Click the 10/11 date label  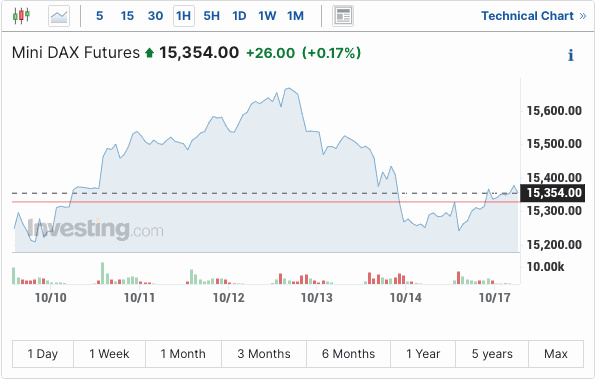tap(140, 298)
